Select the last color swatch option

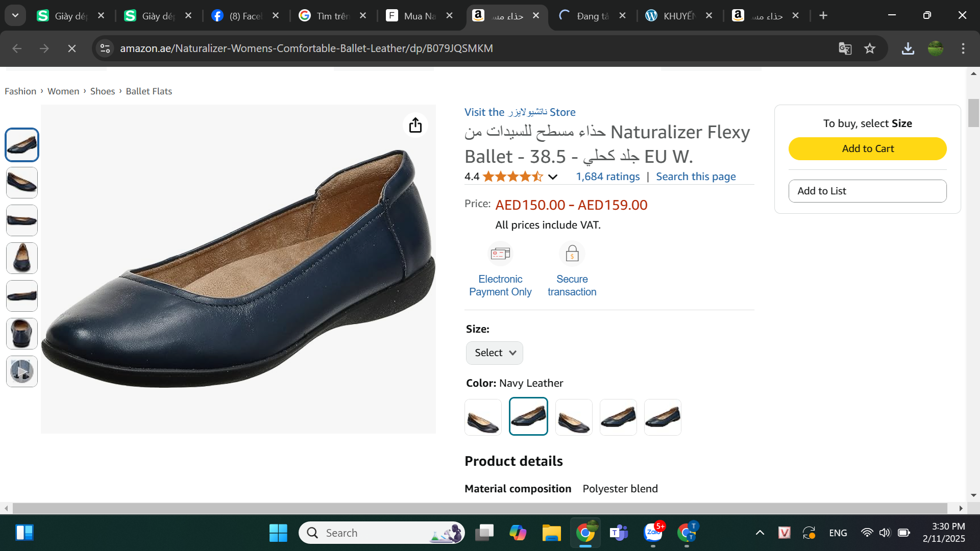pyautogui.click(x=663, y=417)
